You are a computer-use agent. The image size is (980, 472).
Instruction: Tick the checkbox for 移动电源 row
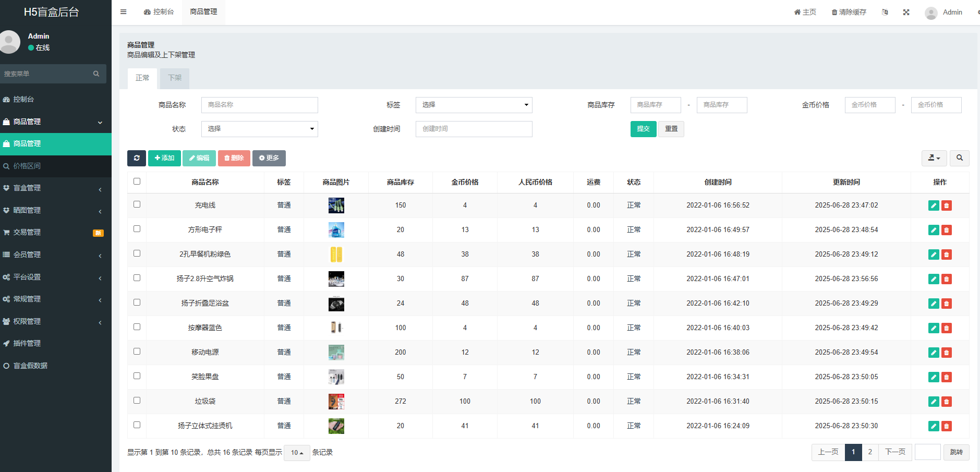coord(137,350)
